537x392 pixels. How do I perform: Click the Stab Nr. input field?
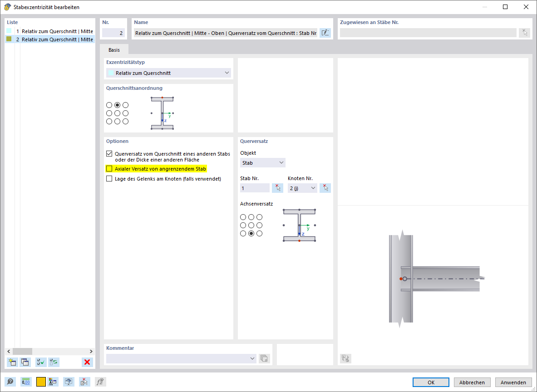255,188
